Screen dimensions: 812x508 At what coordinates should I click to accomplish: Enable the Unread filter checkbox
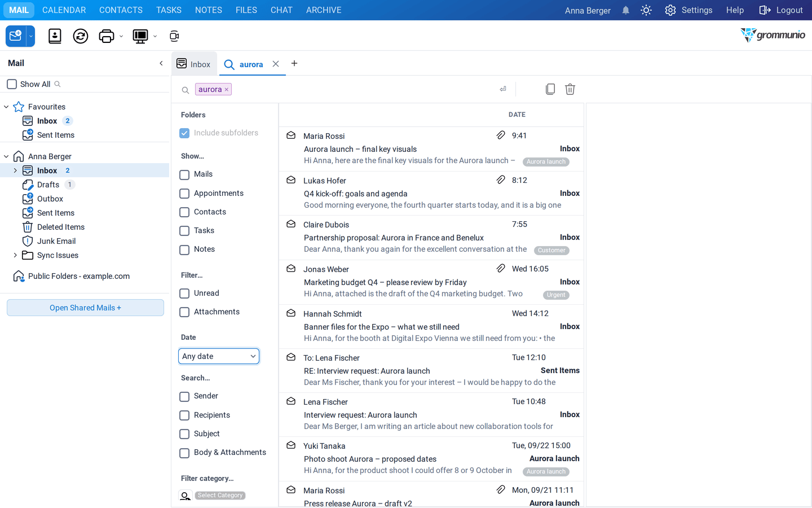184,294
